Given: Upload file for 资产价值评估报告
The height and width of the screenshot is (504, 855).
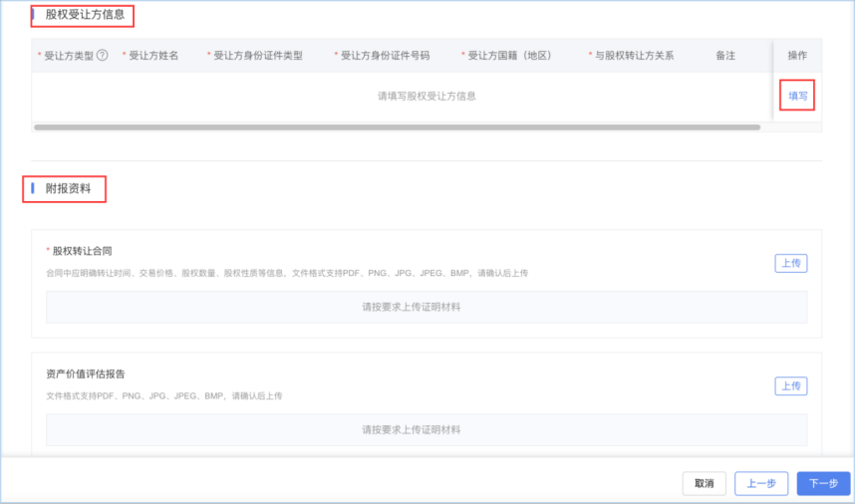Looking at the screenshot, I should tap(790, 386).
